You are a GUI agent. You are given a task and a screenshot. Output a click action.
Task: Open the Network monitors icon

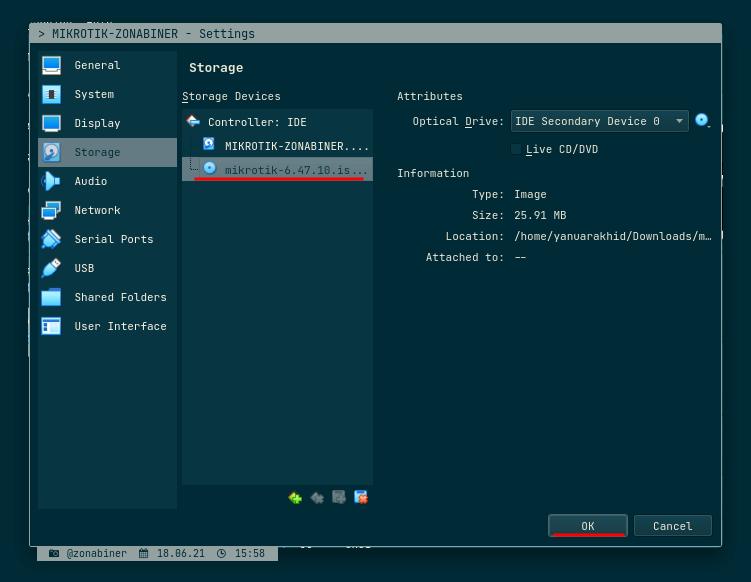click(x=51, y=210)
